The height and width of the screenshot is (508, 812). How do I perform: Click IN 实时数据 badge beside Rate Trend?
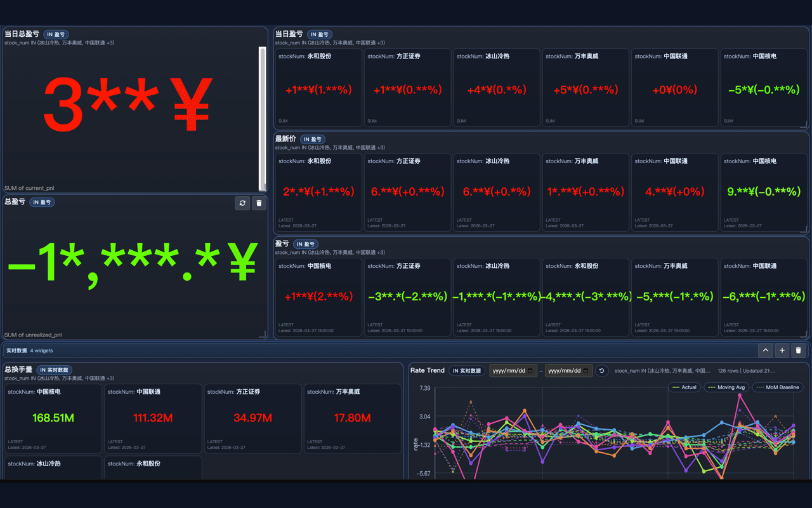tap(467, 371)
